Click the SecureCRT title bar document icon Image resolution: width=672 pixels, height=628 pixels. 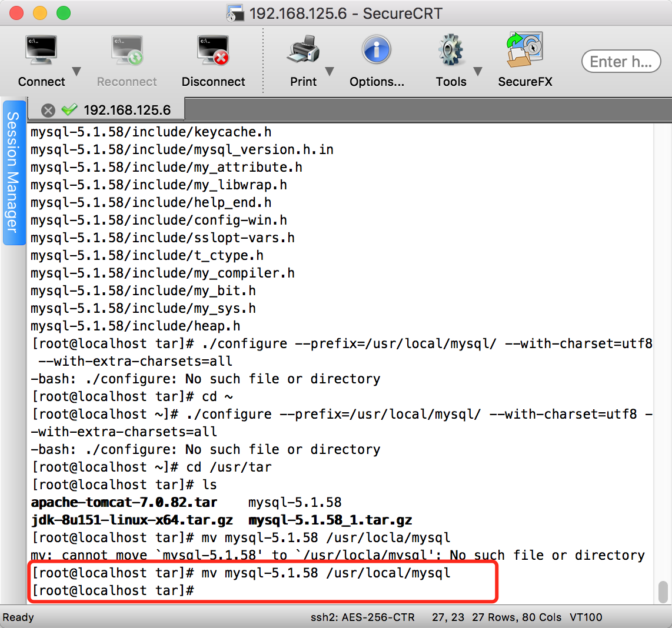[235, 14]
